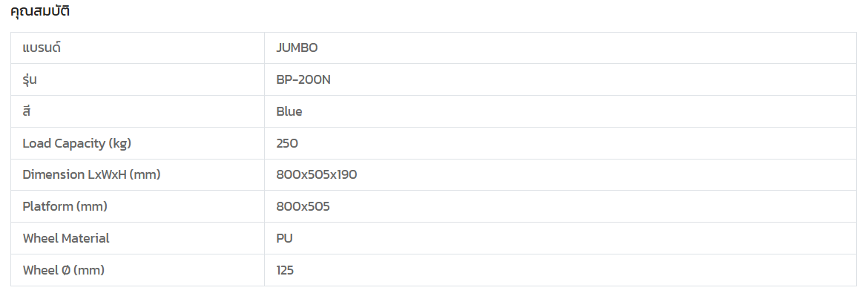Select the Wheel Material label
Screen dimensions: 868x299
[x=66, y=239]
